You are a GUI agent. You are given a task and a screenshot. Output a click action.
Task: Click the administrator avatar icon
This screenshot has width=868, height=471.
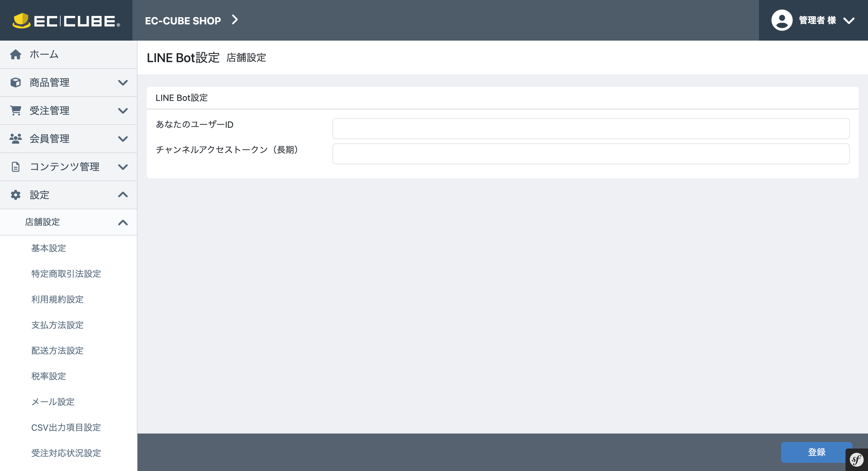tap(782, 20)
